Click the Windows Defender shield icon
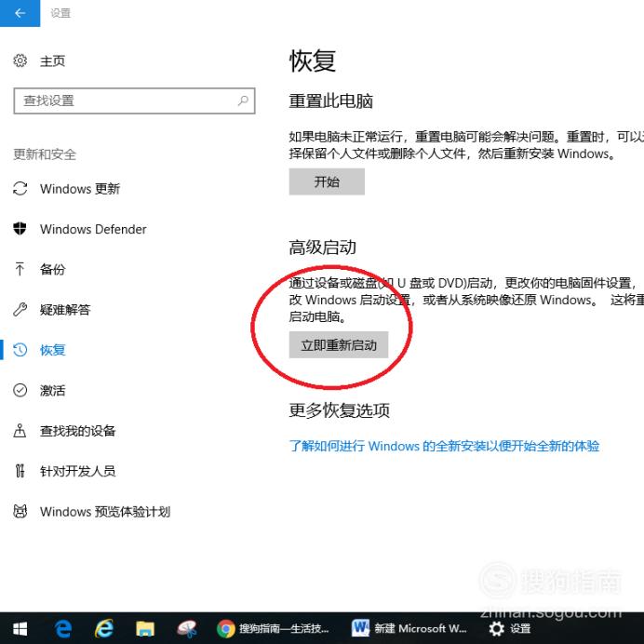This screenshot has height=644, width=644. [20, 229]
